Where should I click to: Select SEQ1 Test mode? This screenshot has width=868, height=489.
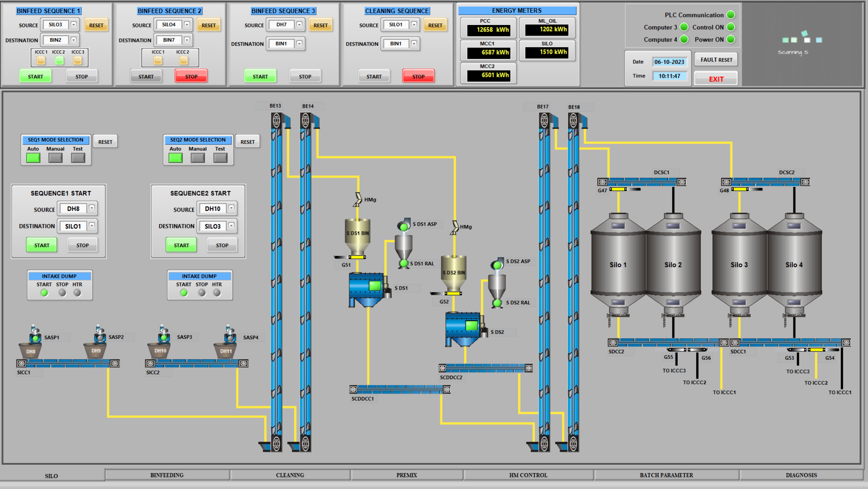pyautogui.click(x=78, y=158)
